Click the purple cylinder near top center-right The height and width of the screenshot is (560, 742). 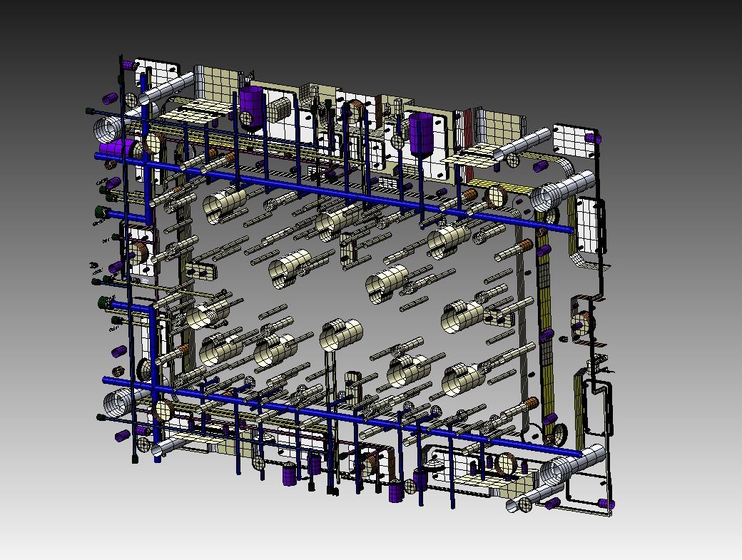[x=422, y=136]
